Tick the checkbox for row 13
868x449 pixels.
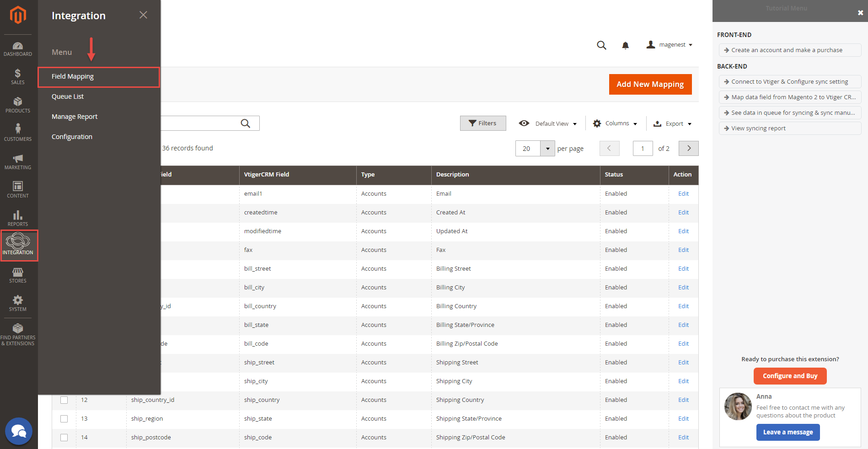point(64,419)
